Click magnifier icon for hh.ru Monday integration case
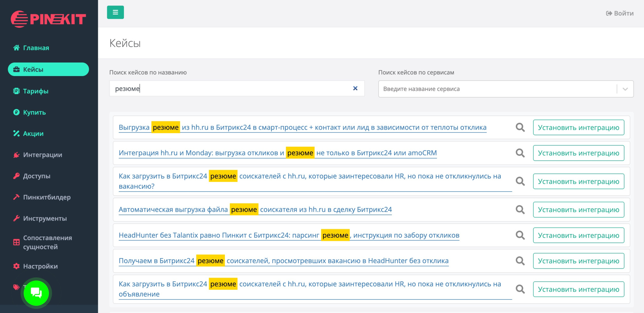Viewport: 644px width, 313px height. (520, 153)
